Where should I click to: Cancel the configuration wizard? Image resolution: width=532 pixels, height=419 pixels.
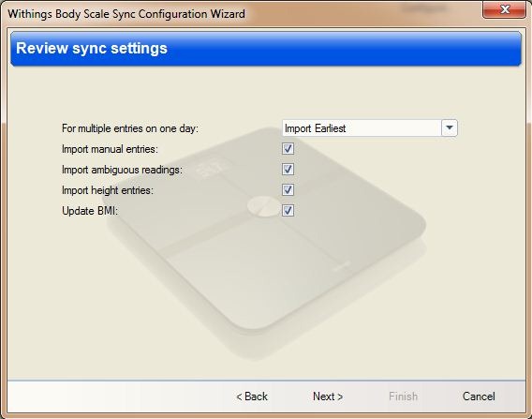click(x=479, y=397)
